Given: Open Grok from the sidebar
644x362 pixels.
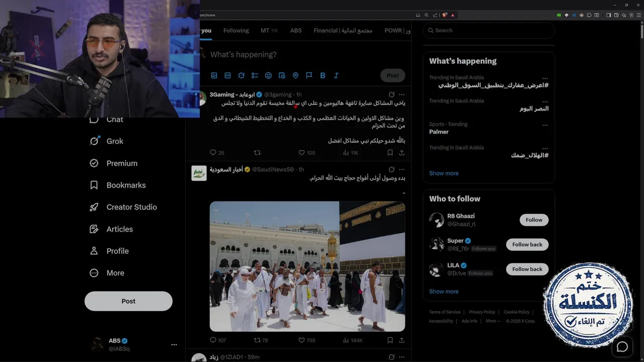Looking at the screenshot, I should click(x=107, y=141).
